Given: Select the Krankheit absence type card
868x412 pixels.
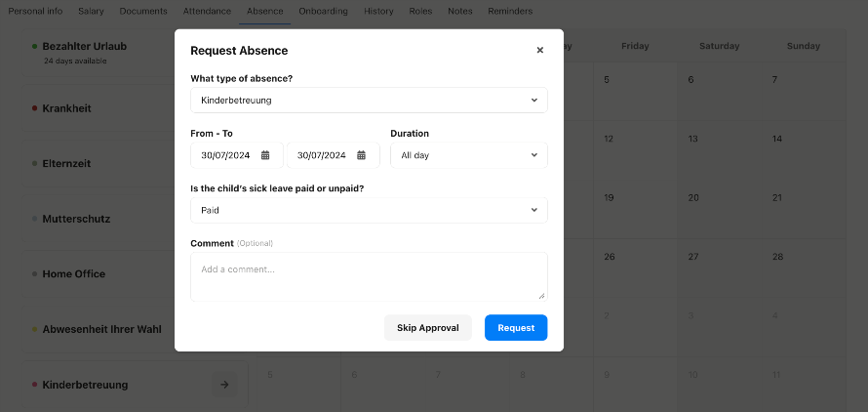Looking at the screenshot, I should [x=99, y=108].
